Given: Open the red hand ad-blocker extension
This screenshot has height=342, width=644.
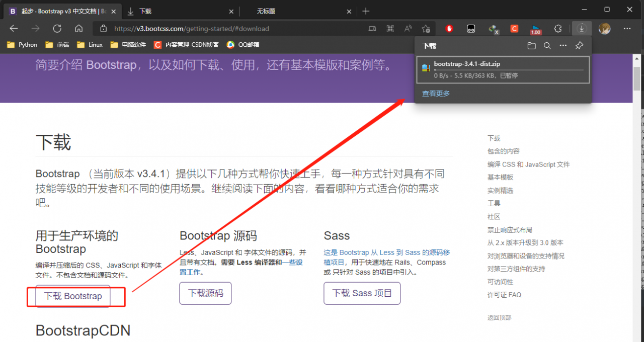Looking at the screenshot, I should tap(449, 29).
